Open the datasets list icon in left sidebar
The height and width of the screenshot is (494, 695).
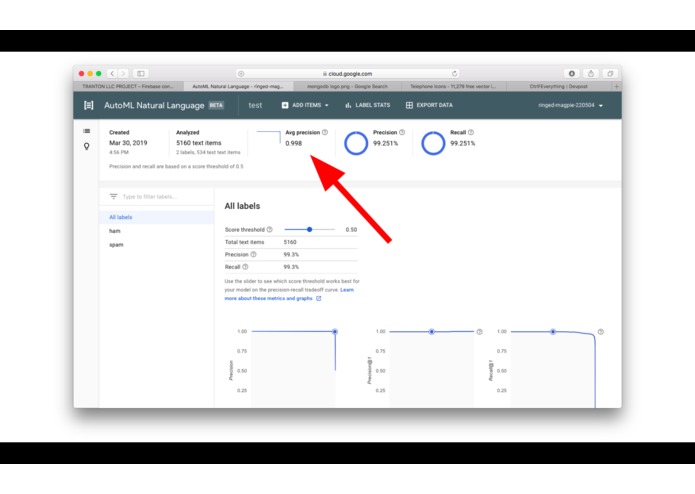point(86,131)
